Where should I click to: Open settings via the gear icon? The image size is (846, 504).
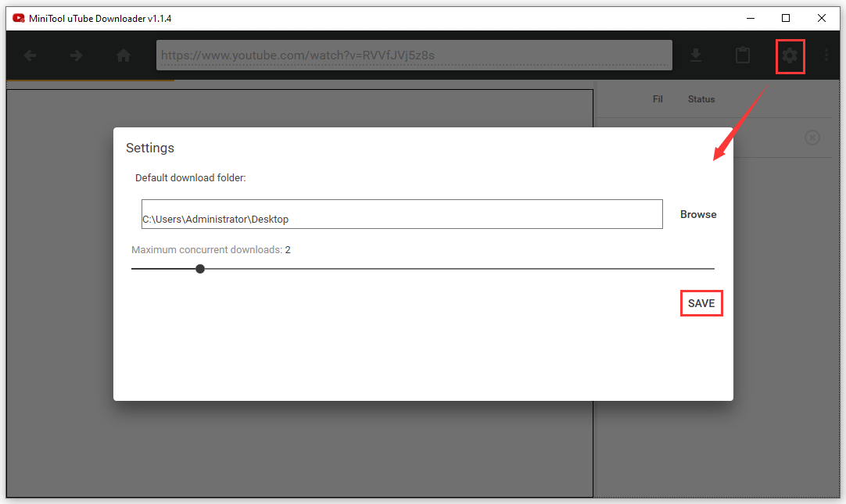[790, 55]
